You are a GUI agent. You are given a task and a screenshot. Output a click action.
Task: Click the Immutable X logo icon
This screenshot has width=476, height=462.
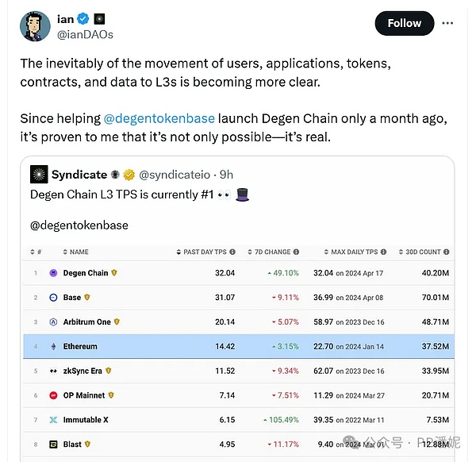[x=54, y=420]
